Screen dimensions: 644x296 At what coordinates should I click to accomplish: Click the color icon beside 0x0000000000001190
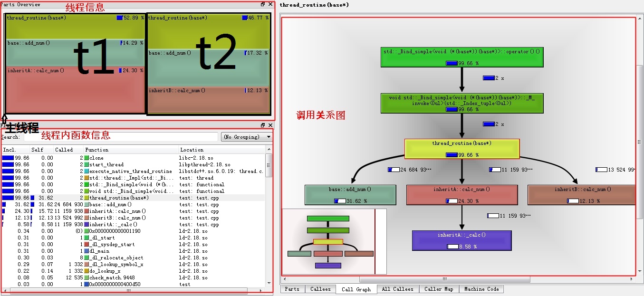pyautogui.click(x=87, y=231)
